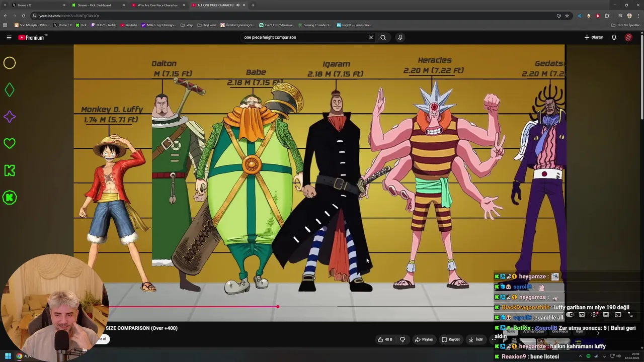Screen dimensions: 644x362
Task: Click the search magnifier button
Action: (x=383, y=37)
